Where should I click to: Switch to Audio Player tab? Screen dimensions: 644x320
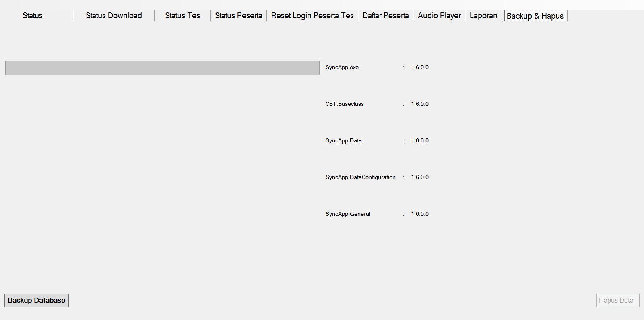[439, 16]
